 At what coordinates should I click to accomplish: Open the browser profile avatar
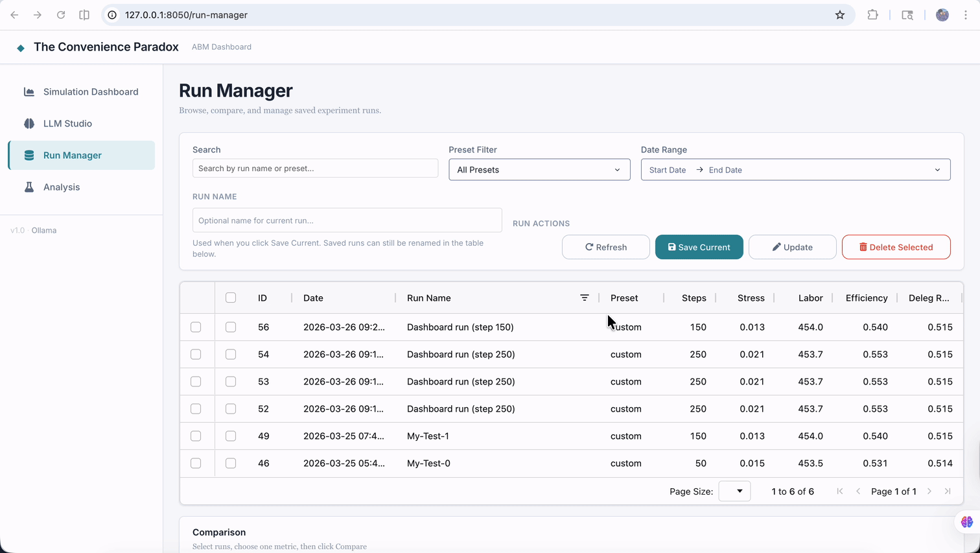tap(942, 15)
